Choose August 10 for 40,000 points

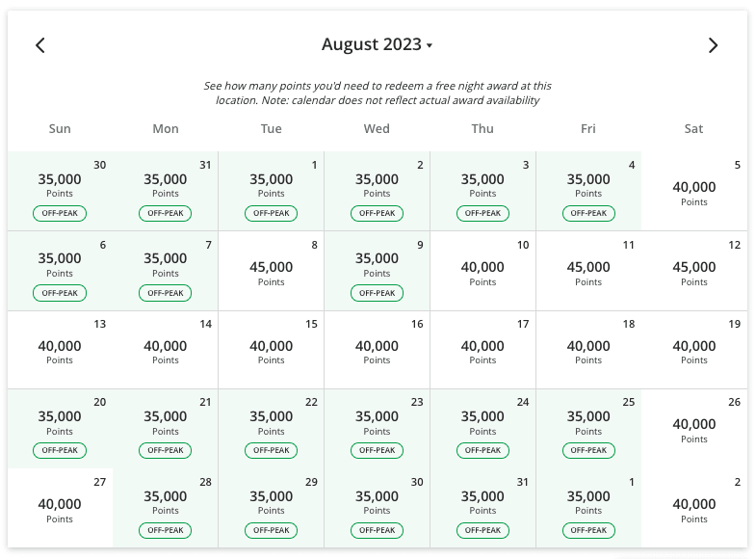[482, 271]
